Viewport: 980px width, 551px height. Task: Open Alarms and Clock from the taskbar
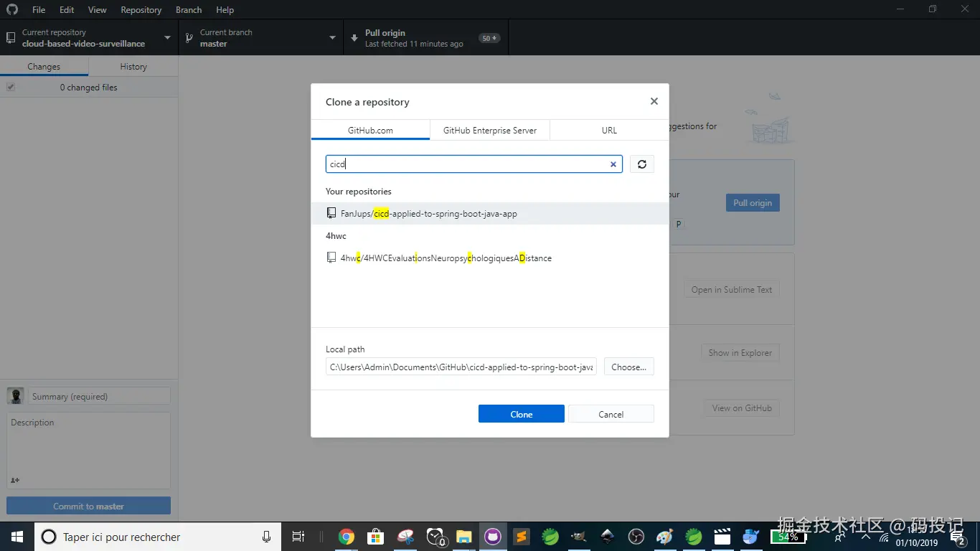pos(435,537)
